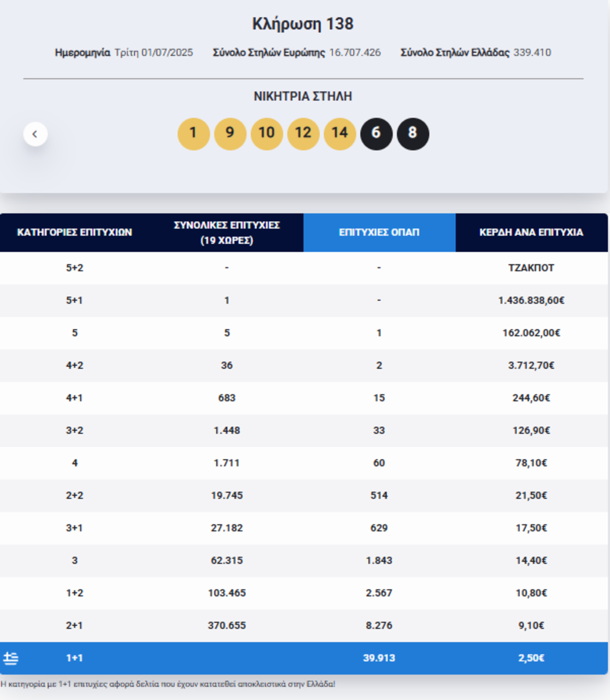Click OPAP wins value 514
Image resolution: width=610 pixels, height=700 pixels.
click(x=379, y=496)
